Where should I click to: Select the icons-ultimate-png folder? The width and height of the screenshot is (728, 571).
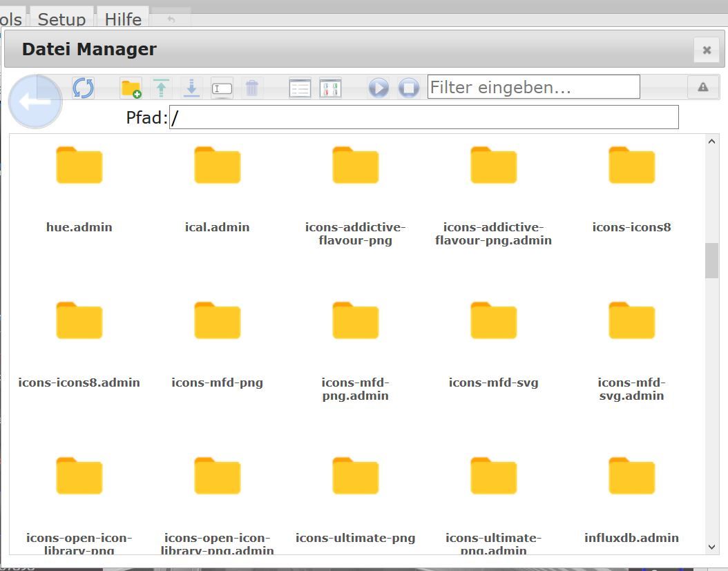355,501
